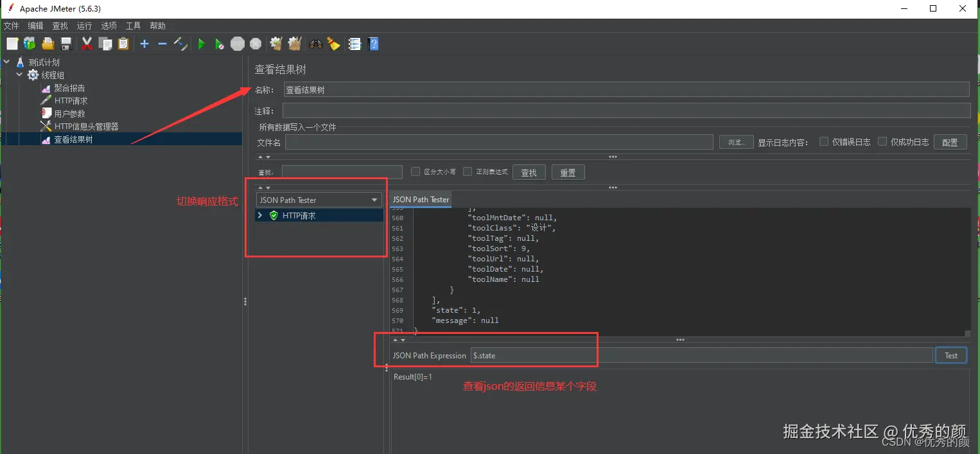Start the test with green play icon

202,44
